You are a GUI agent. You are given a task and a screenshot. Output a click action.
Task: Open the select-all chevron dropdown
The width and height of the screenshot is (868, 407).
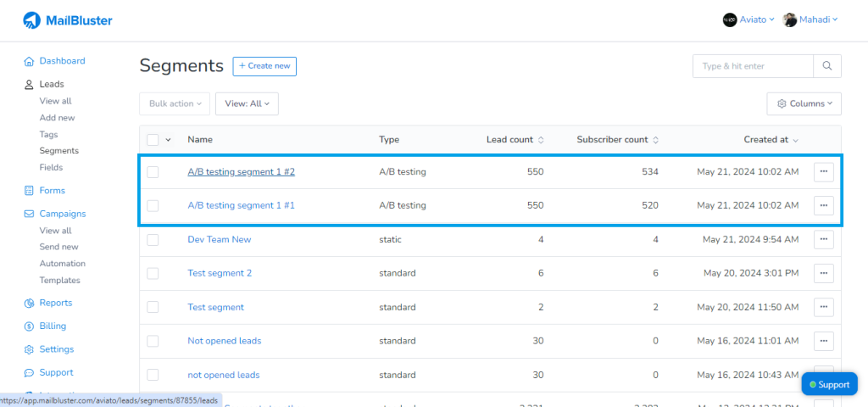(x=169, y=140)
